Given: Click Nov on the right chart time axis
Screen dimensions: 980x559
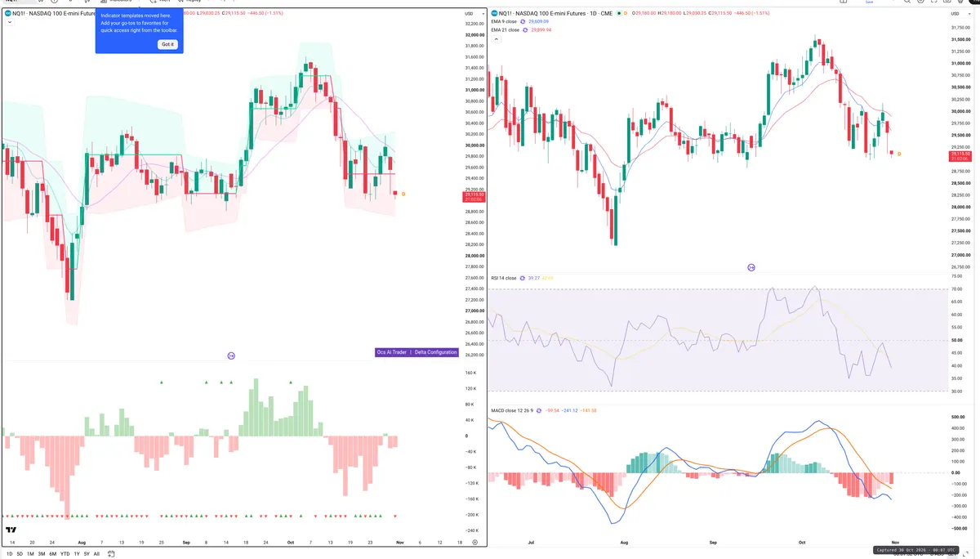Looking at the screenshot, I should point(894,542).
